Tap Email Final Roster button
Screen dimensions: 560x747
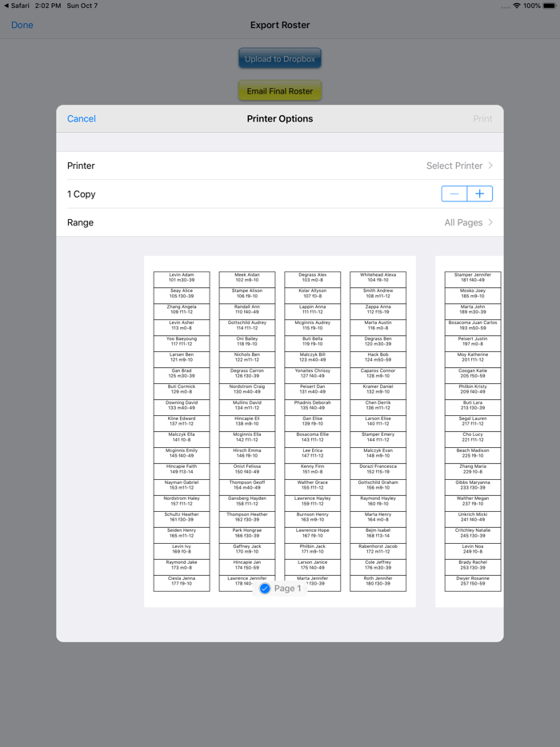pyautogui.click(x=280, y=90)
